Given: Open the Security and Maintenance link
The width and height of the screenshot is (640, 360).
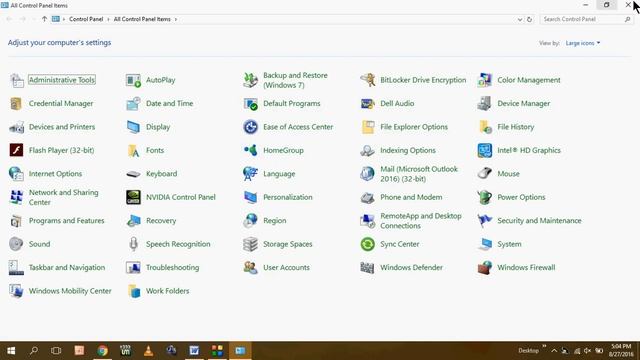Looking at the screenshot, I should [x=539, y=221].
